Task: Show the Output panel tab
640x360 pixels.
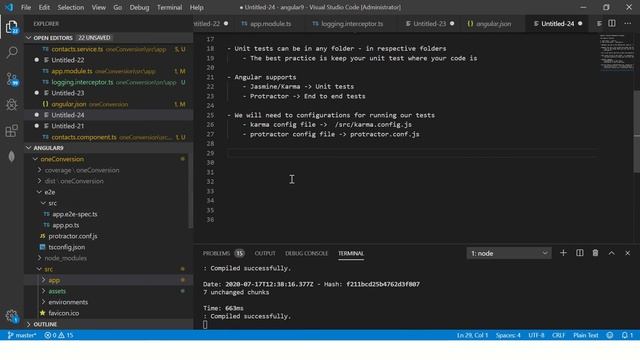Action: 265,253
